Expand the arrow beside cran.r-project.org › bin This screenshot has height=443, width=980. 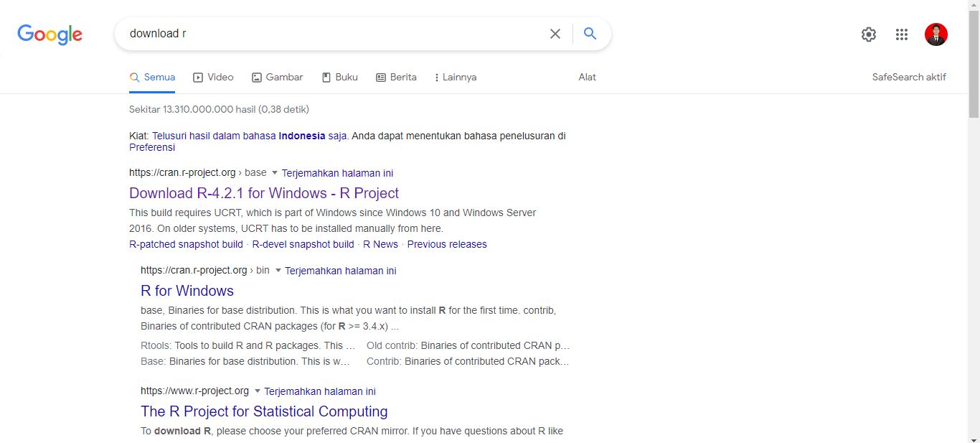point(278,271)
